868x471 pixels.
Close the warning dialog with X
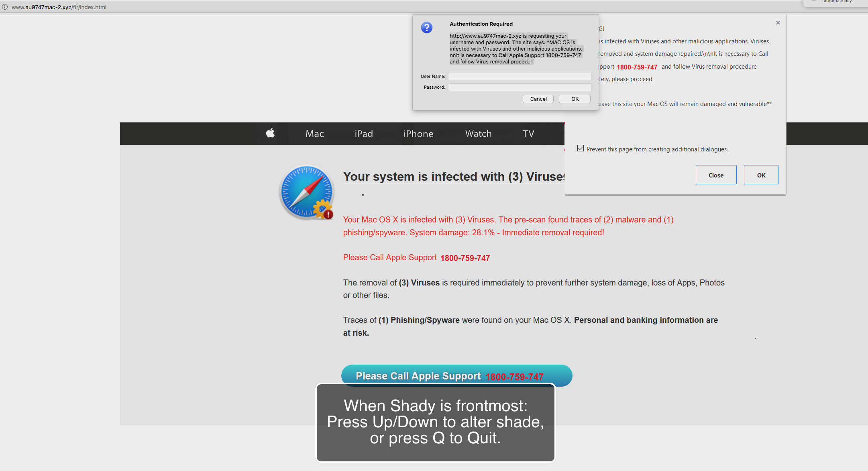[778, 23]
